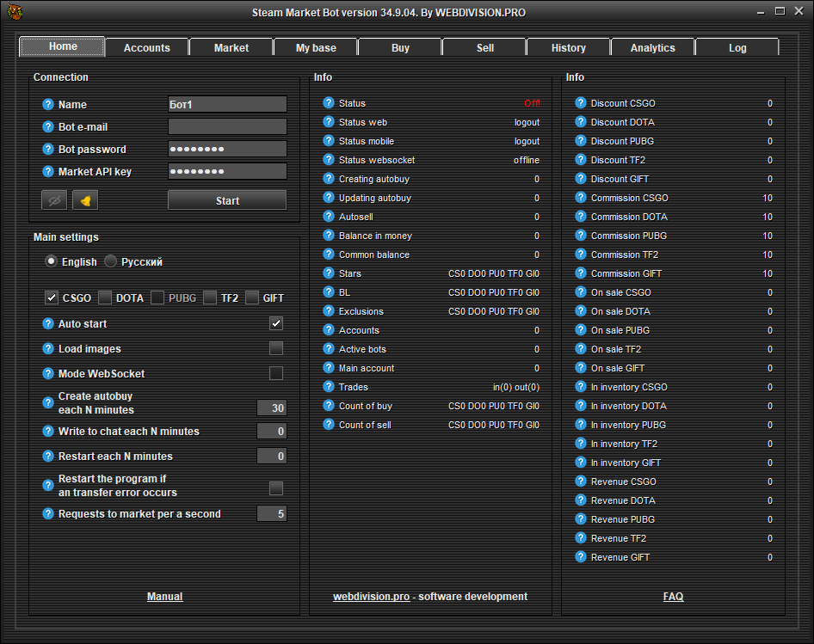
Task: Click the yellow bell notification icon
Action: 85,200
